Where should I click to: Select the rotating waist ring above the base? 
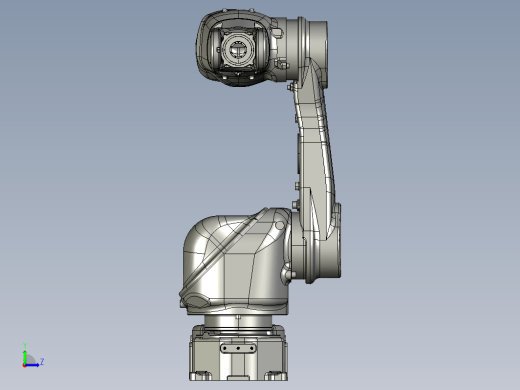click(238, 322)
